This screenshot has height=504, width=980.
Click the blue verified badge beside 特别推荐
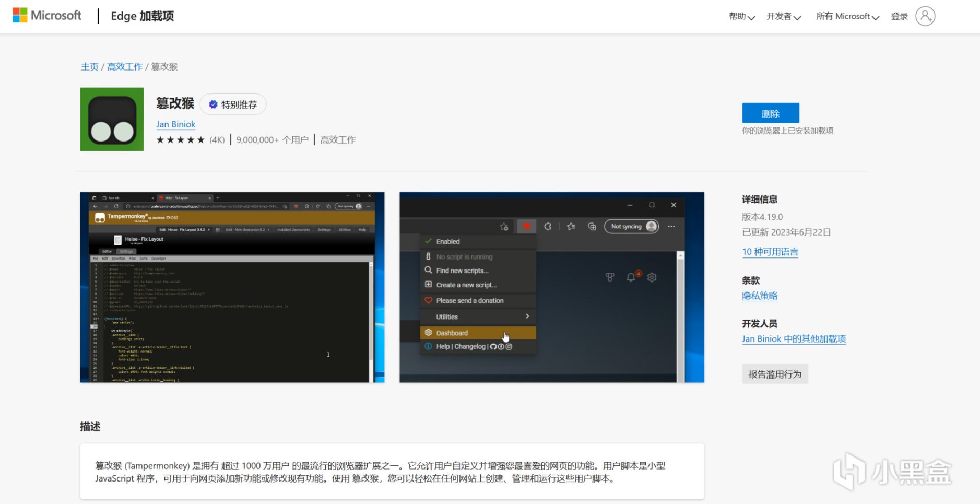(213, 104)
